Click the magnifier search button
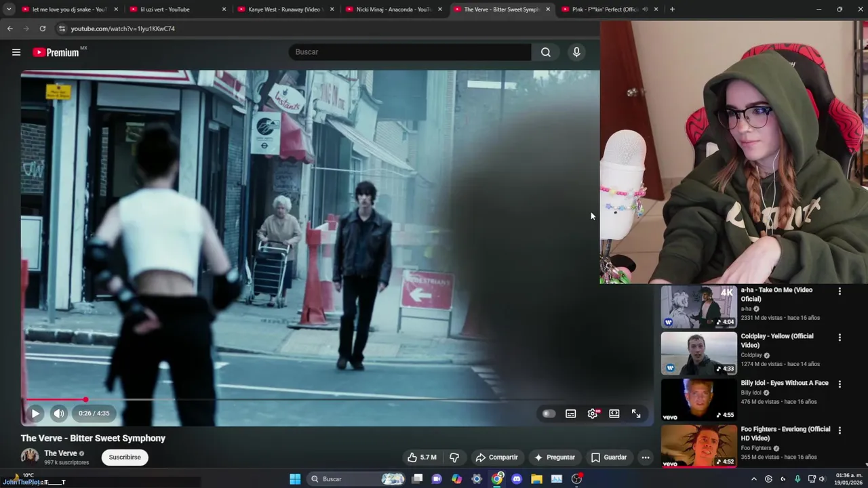 pyautogui.click(x=546, y=52)
